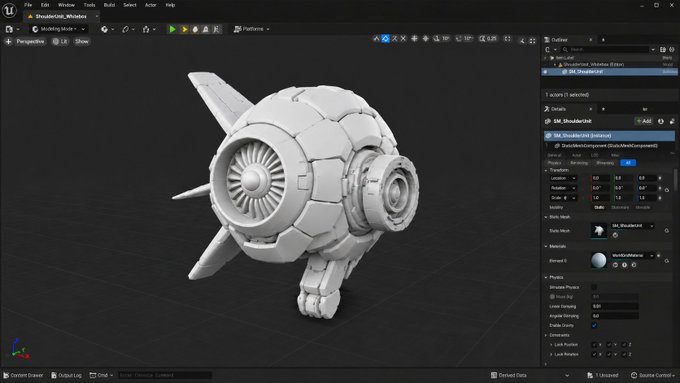Toggle the rotation snap 10° control

[464, 39]
